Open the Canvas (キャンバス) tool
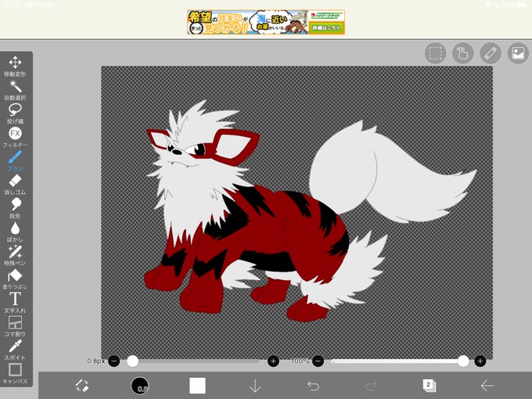The image size is (532, 399). [x=16, y=373]
